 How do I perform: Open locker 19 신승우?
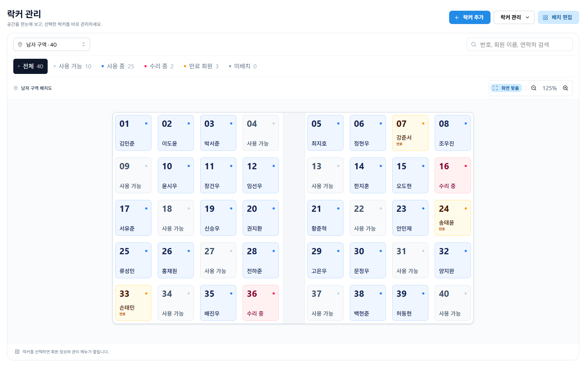218,218
